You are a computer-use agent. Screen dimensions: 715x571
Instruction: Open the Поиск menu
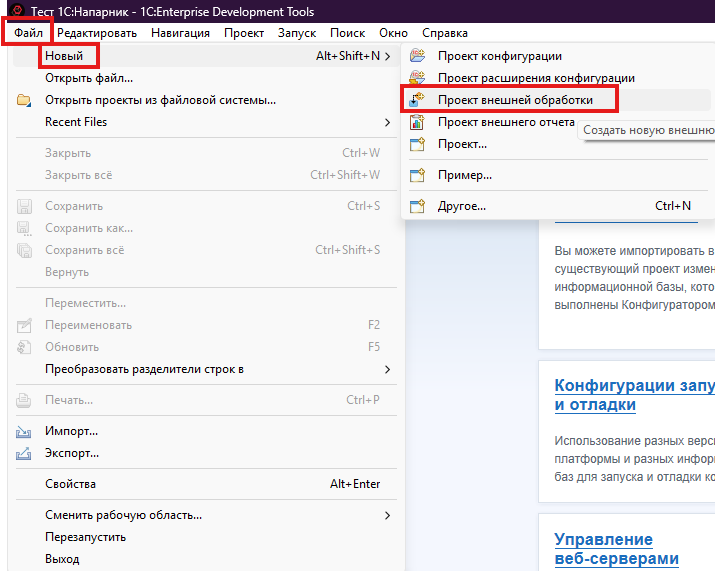[x=347, y=33]
